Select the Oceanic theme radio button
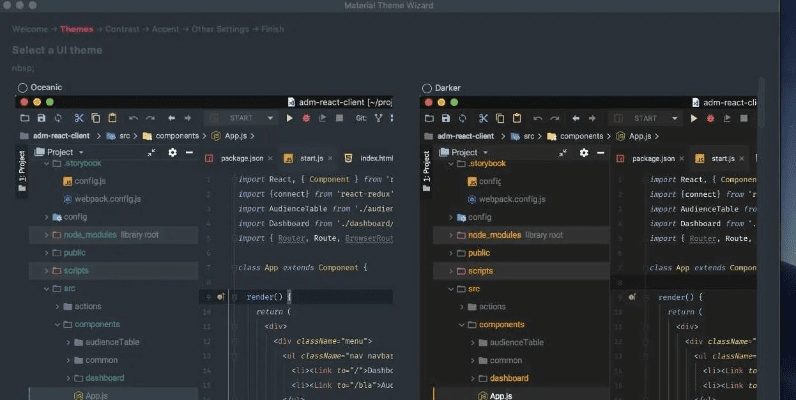 24,88
